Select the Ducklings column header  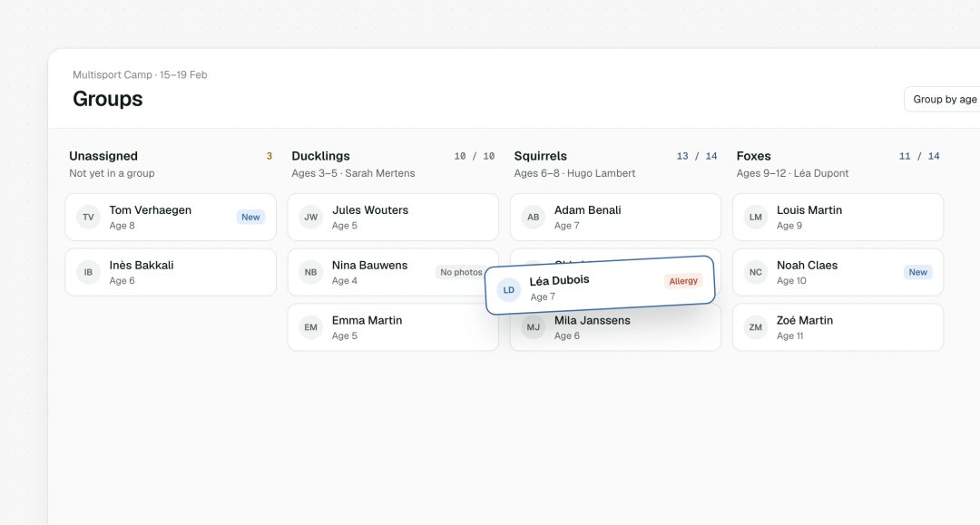point(320,156)
